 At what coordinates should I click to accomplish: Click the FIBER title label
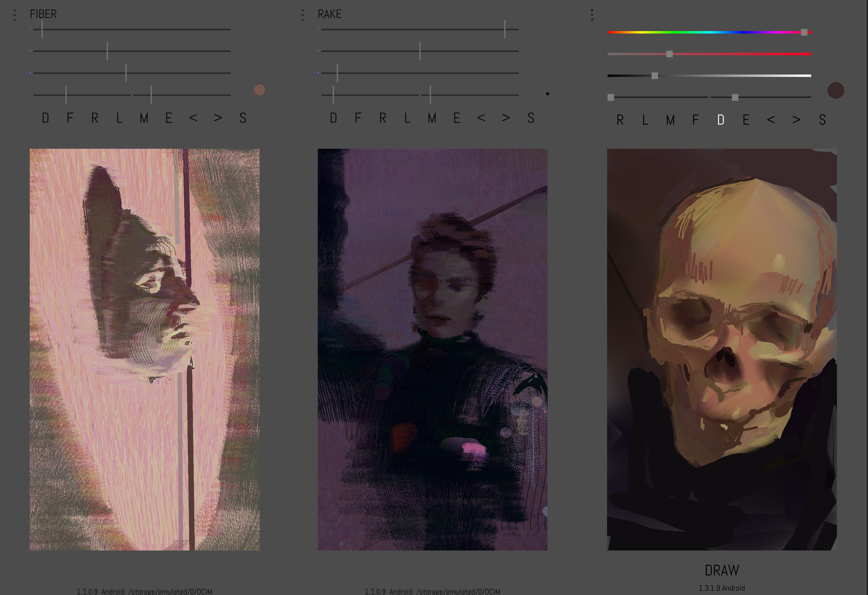click(x=43, y=14)
